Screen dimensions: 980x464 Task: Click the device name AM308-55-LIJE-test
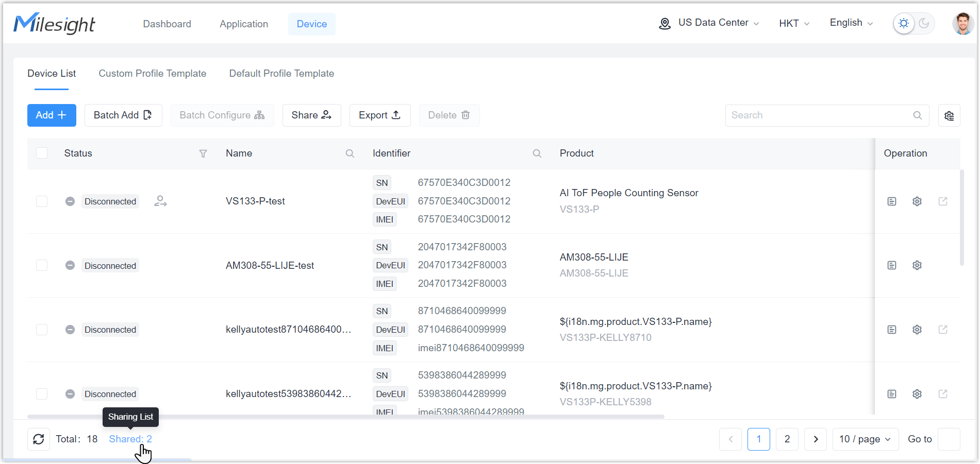click(270, 266)
